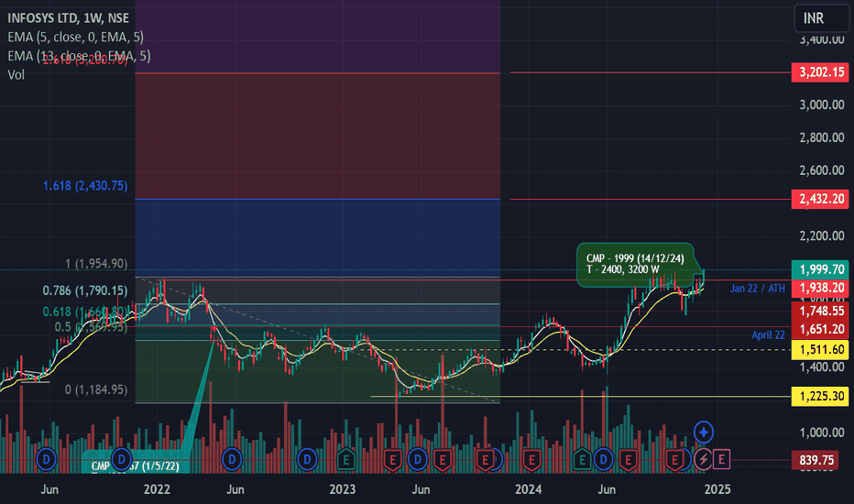This screenshot has height=504, width=854.
Task: Select the EMA 5 indicator legend
Action: (x=76, y=37)
